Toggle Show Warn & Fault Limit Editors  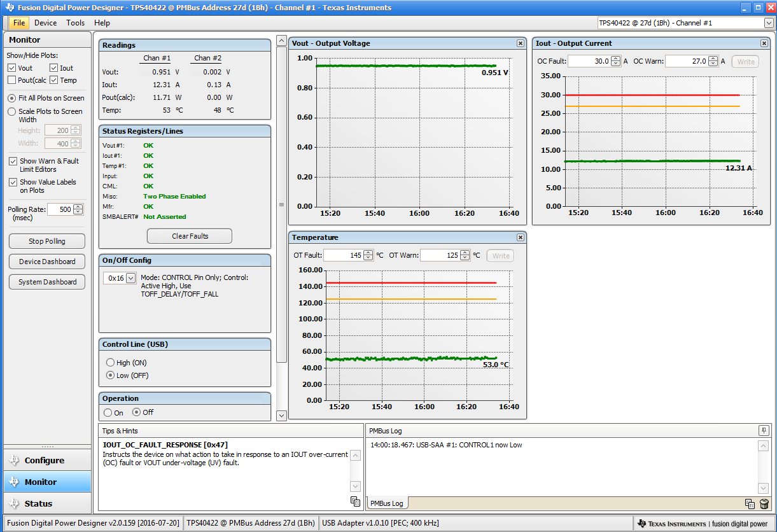[13, 162]
